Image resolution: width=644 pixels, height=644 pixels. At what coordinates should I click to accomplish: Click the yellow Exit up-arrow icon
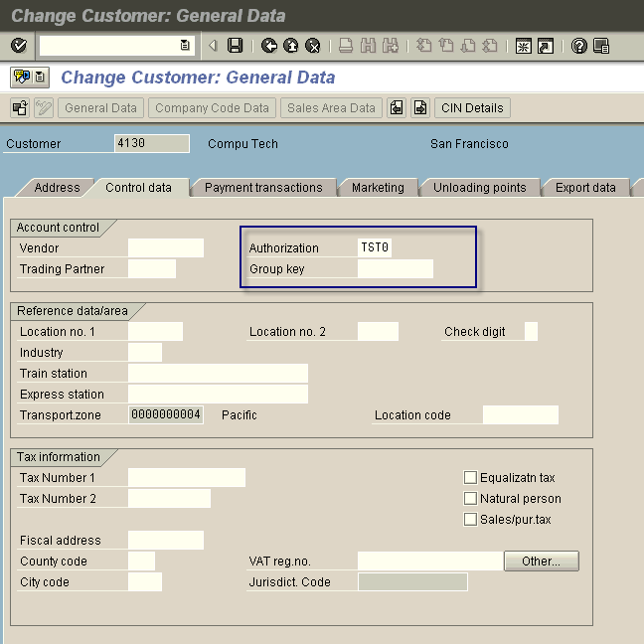[291, 46]
